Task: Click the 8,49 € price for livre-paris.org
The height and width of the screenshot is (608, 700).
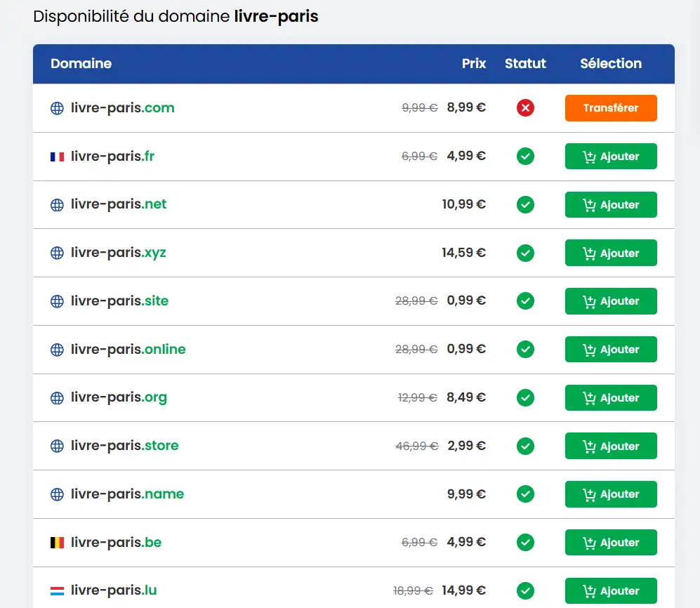Action: point(466,397)
